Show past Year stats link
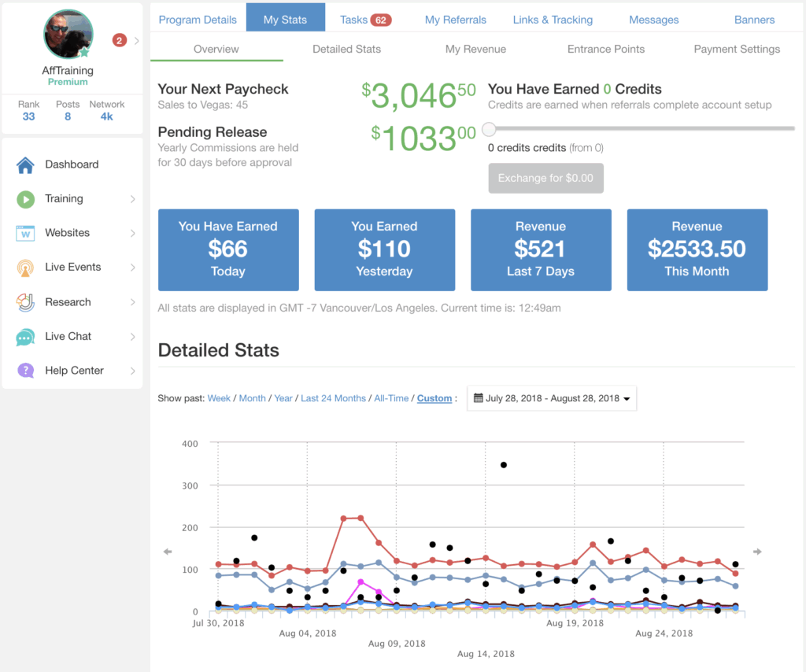The width and height of the screenshot is (806, 672). (x=283, y=398)
